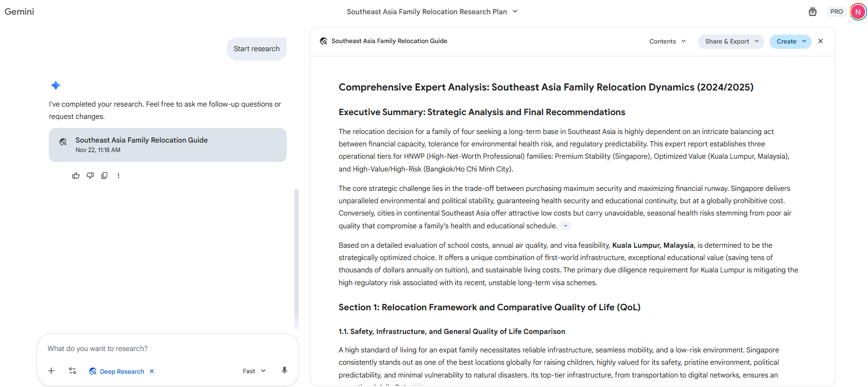Expand the inline sources chevron after paragraph
Viewport: 868px width, 387px height.
[566, 226]
